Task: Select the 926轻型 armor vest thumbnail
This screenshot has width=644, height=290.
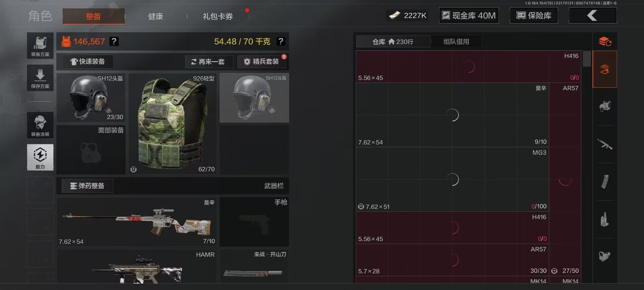Action: click(x=173, y=124)
